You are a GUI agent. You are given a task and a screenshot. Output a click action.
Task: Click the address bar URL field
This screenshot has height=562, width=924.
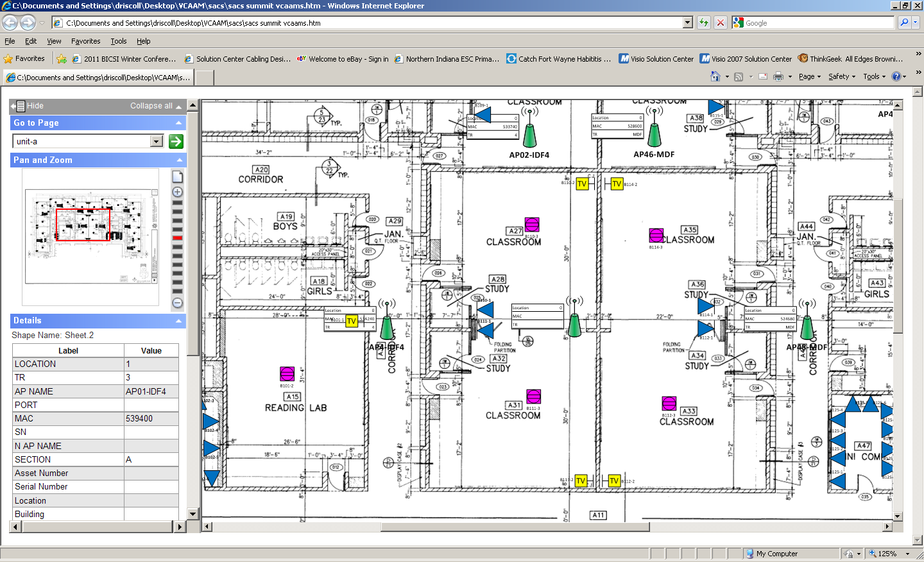[x=373, y=22]
